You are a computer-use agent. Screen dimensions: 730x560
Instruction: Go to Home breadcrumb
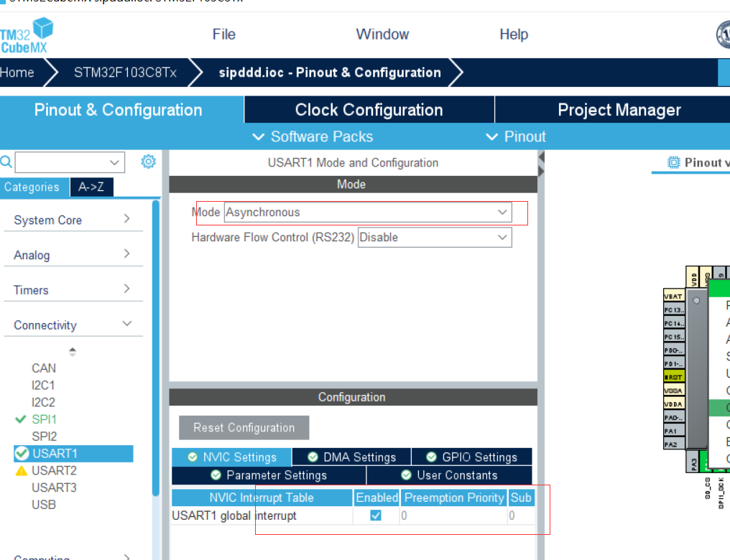[x=17, y=73]
